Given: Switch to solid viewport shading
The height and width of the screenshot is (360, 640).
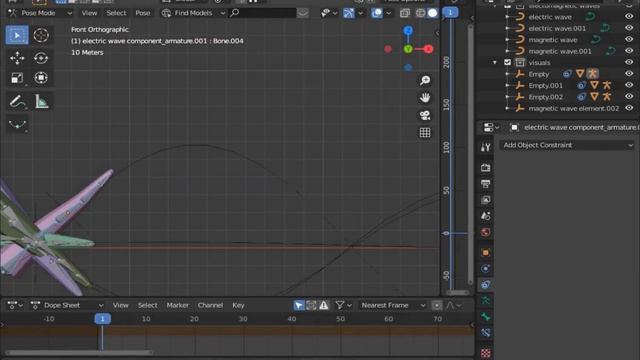Looking at the screenshot, I should [433, 13].
